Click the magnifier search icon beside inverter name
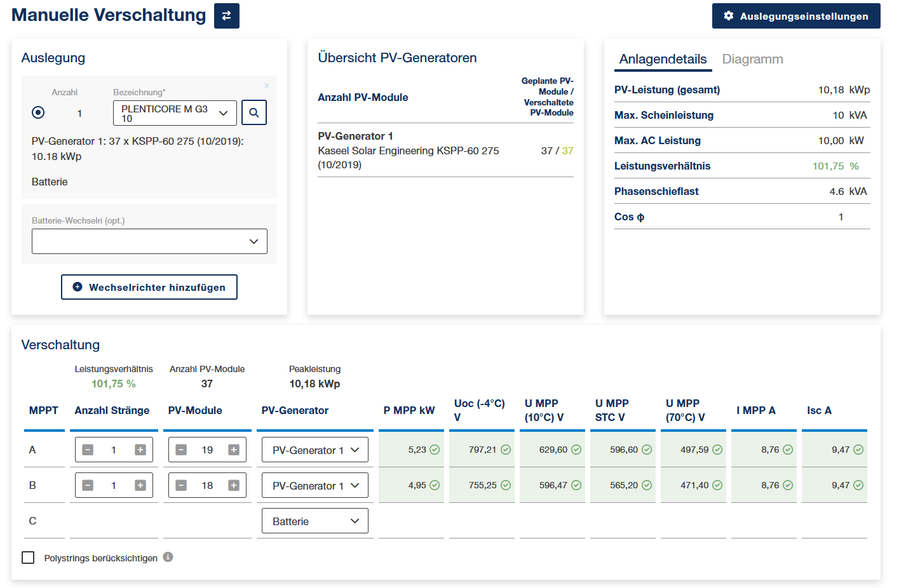The height and width of the screenshot is (588, 899). pos(254,113)
